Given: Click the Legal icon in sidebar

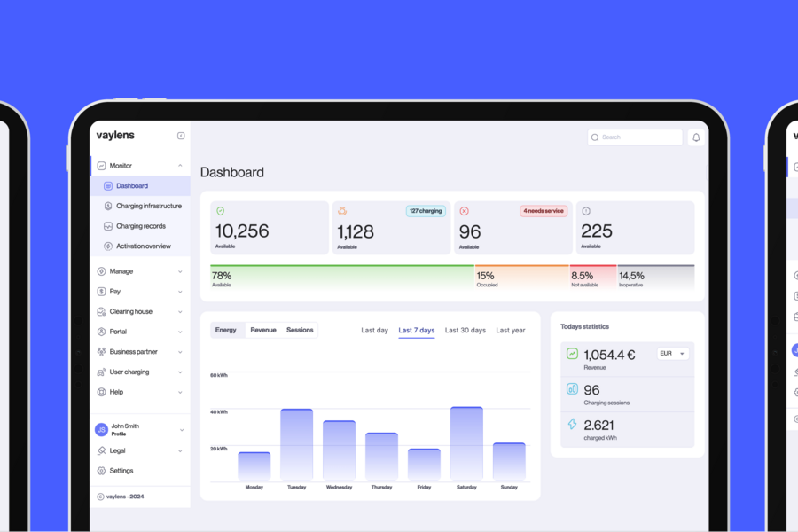Looking at the screenshot, I should [101, 450].
